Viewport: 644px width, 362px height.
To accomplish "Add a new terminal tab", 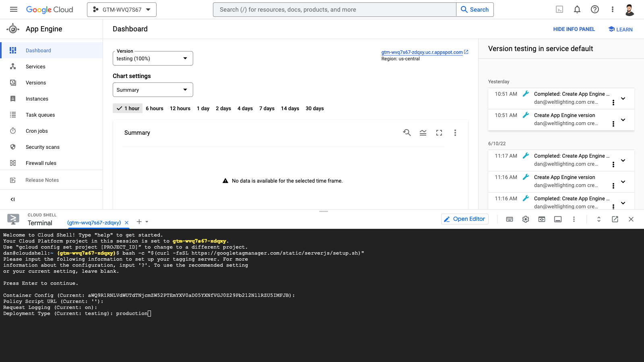I will click(x=139, y=222).
